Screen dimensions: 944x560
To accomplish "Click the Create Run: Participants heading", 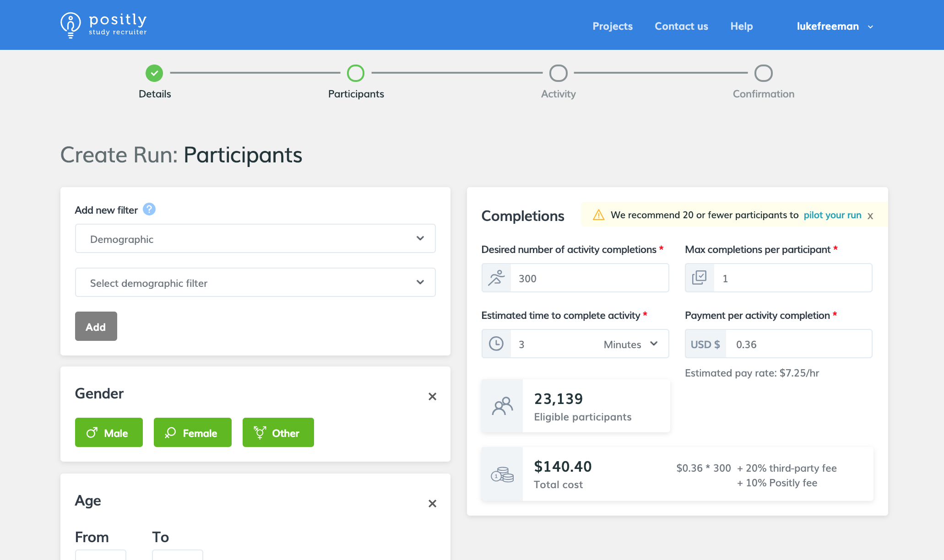I will pos(181,155).
